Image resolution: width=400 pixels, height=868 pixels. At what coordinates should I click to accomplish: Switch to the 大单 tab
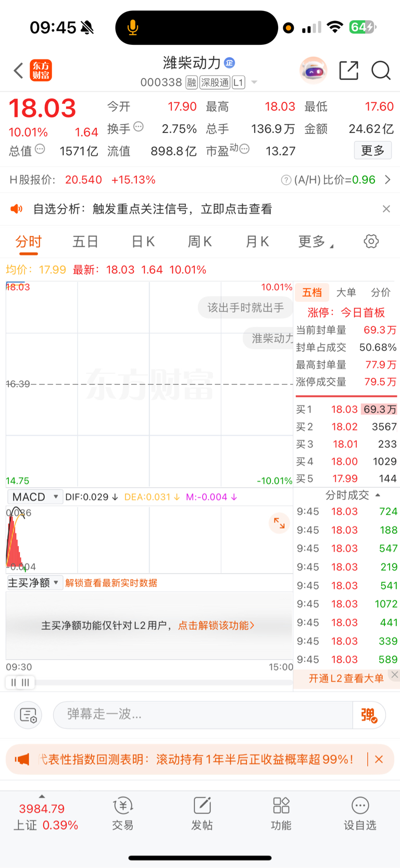click(x=346, y=292)
